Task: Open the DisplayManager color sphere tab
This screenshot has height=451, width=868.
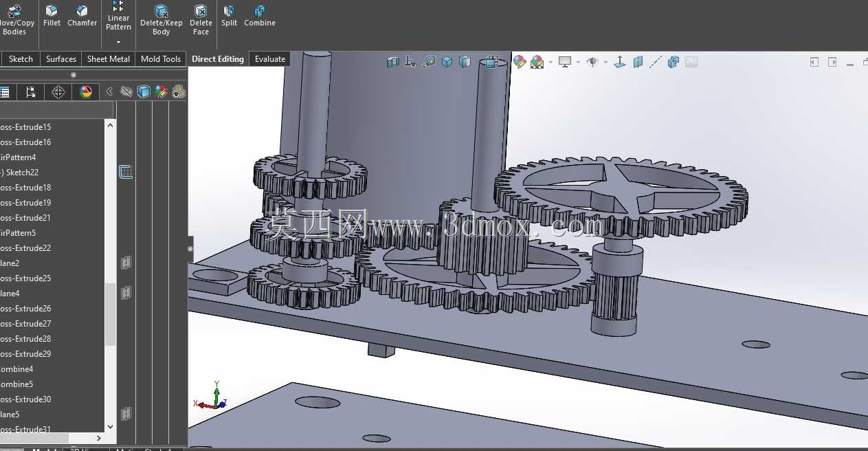Action: click(x=86, y=92)
